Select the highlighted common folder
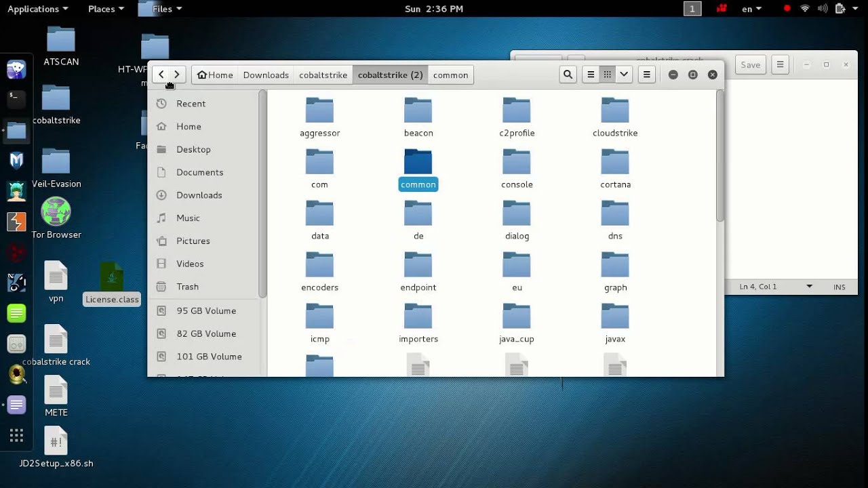Image resolution: width=868 pixels, height=488 pixels. (418, 169)
